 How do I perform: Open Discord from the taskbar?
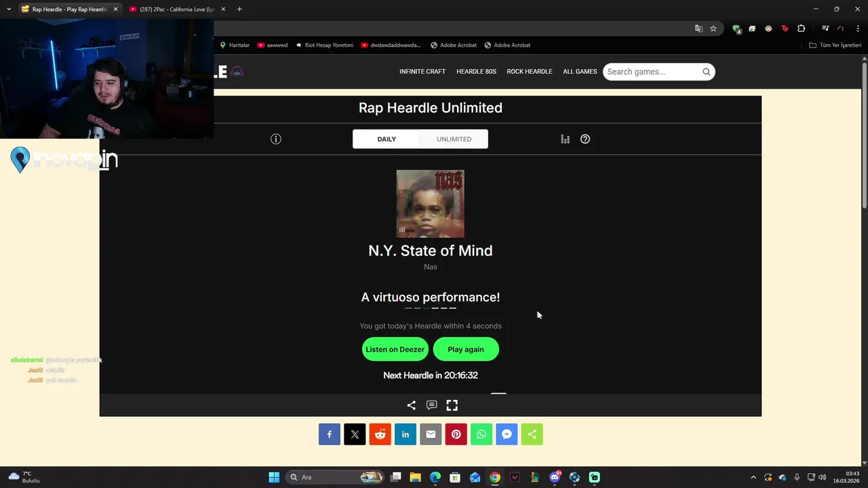tap(555, 477)
